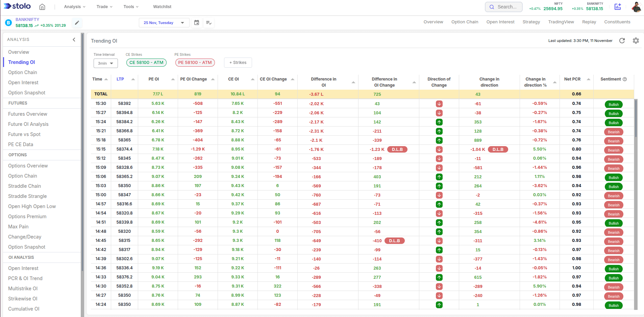Click the home icon beside the Stolo logo
Image resolution: width=644 pixels, height=317 pixels.
(x=42, y=7)
